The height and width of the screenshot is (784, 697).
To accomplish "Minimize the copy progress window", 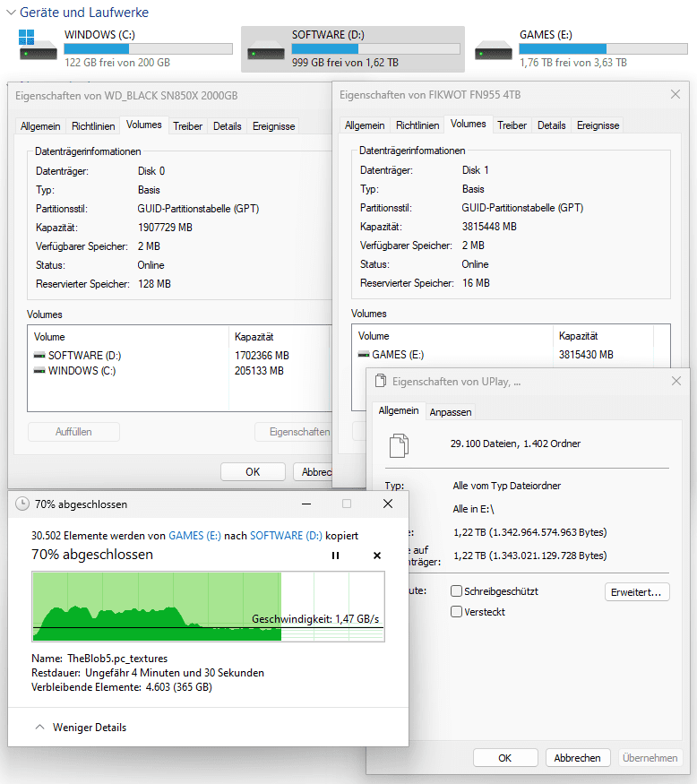I will click(306, 504).
